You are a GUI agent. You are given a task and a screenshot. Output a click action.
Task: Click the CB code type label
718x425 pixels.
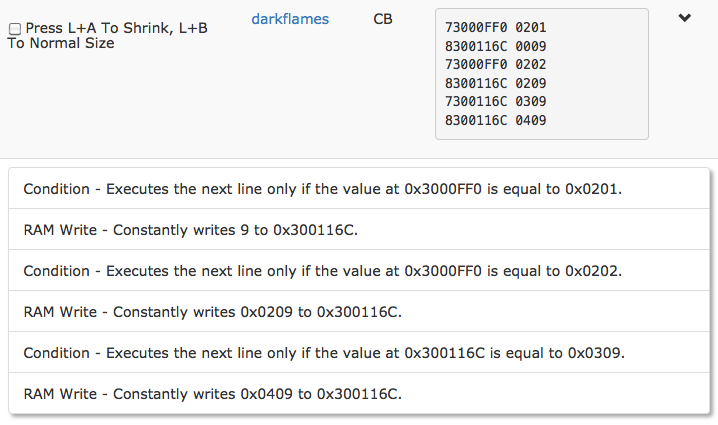tap(383, 19)
